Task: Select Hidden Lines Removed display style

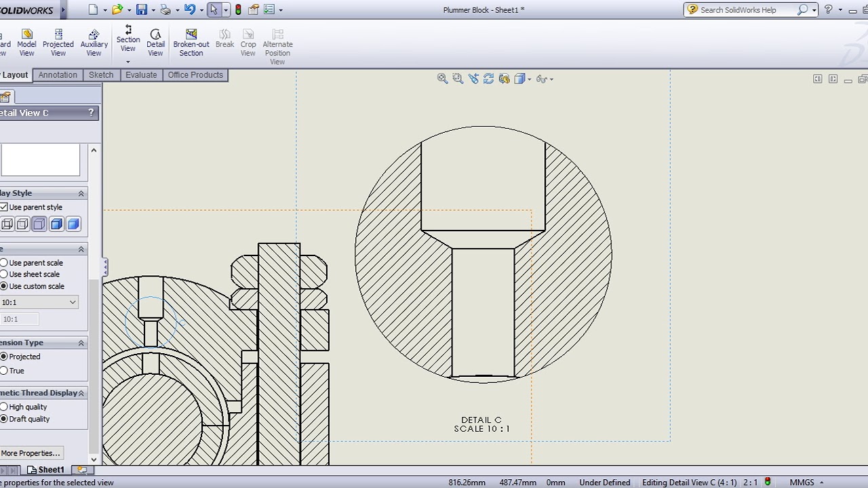Action: 39,224
